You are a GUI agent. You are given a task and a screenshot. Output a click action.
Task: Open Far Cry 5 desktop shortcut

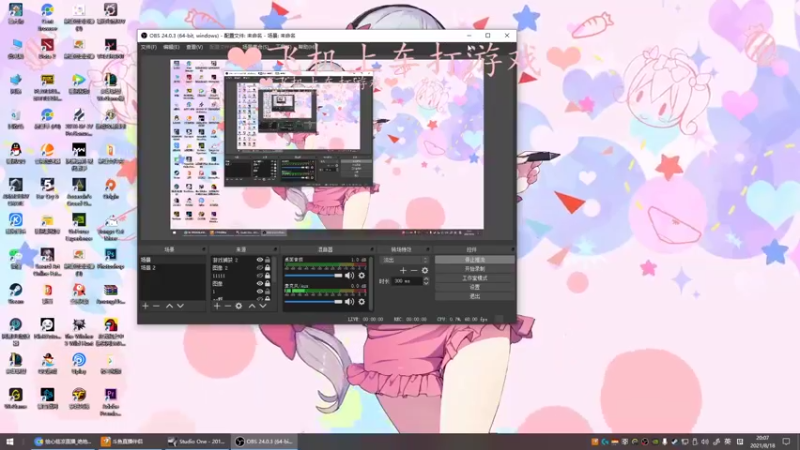[47, 188]
